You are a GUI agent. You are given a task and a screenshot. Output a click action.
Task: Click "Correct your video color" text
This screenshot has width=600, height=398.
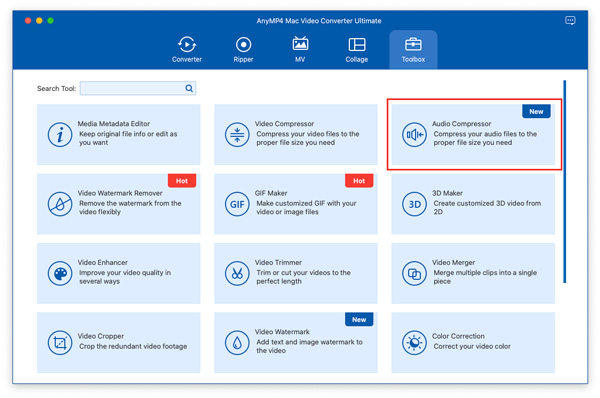(x=472, y=346)
